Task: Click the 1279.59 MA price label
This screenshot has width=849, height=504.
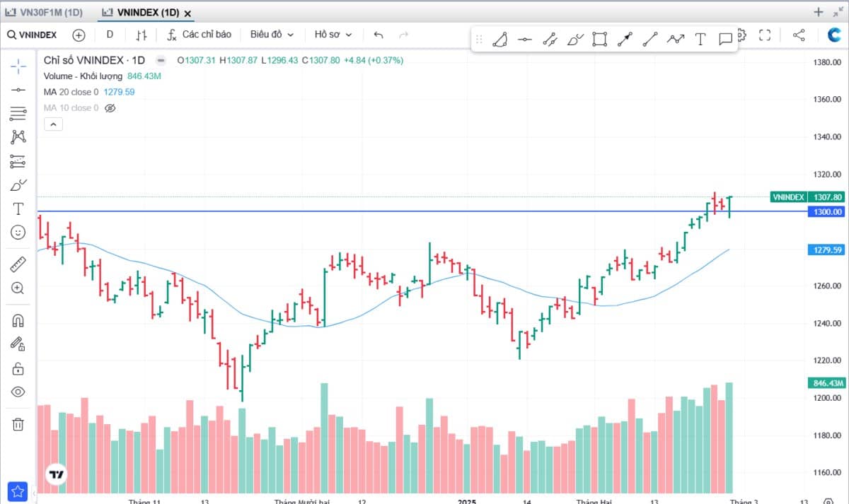Action: point(826,250)
